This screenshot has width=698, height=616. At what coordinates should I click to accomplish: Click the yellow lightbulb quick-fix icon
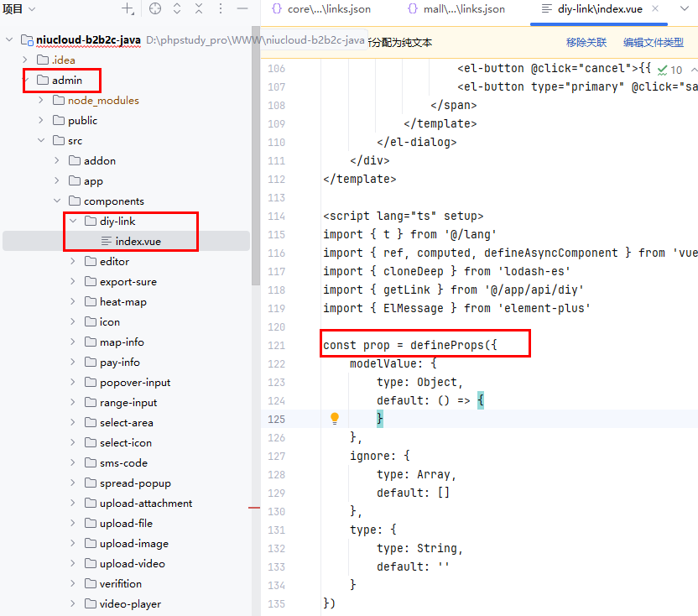click(x=335, y=418)
